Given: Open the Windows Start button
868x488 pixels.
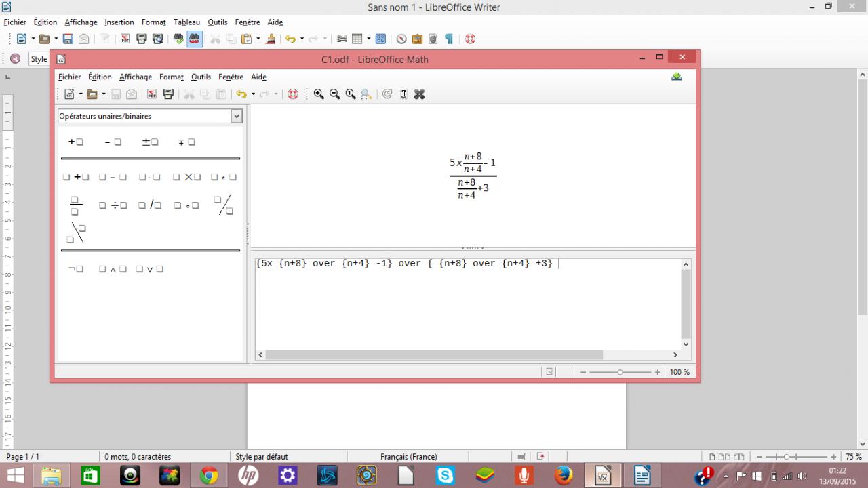Looking at the screenshot, I should 16,476.
